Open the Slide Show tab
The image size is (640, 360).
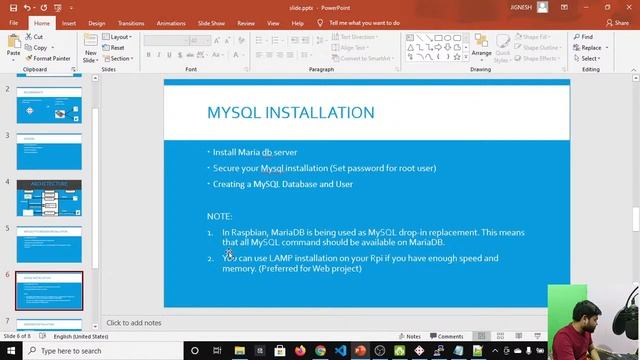[x=211, y=23]
